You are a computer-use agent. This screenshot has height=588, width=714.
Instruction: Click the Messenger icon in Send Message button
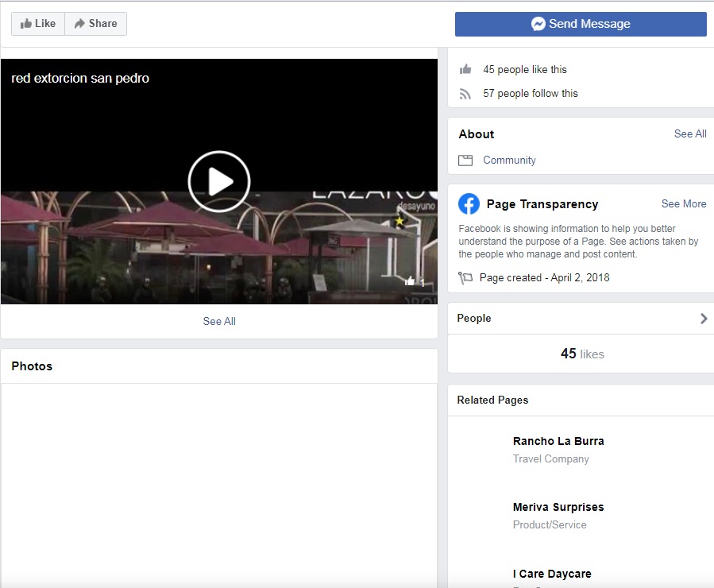pos(538,24)
